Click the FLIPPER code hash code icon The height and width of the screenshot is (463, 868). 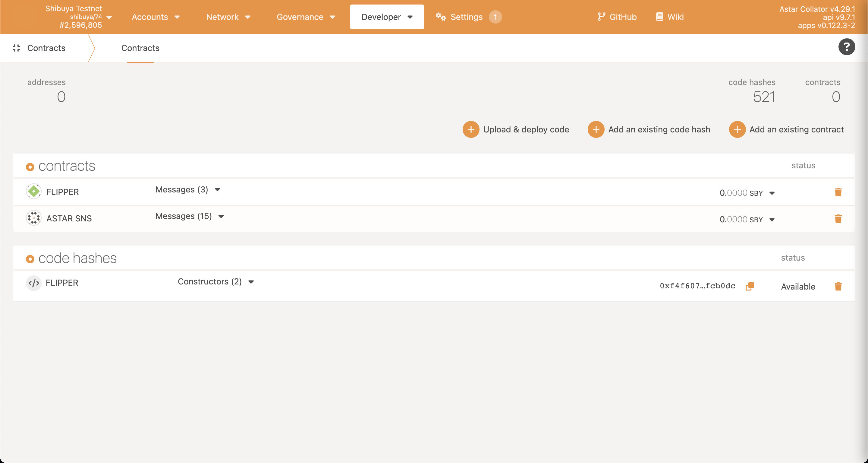coord(34,283)
